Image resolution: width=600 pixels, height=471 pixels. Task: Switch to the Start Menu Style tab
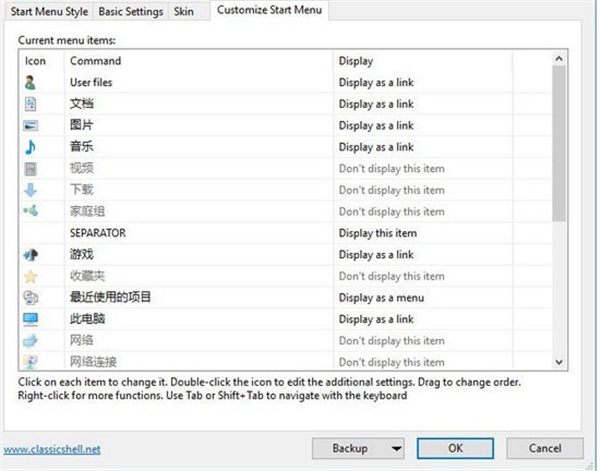coord(47,11)
